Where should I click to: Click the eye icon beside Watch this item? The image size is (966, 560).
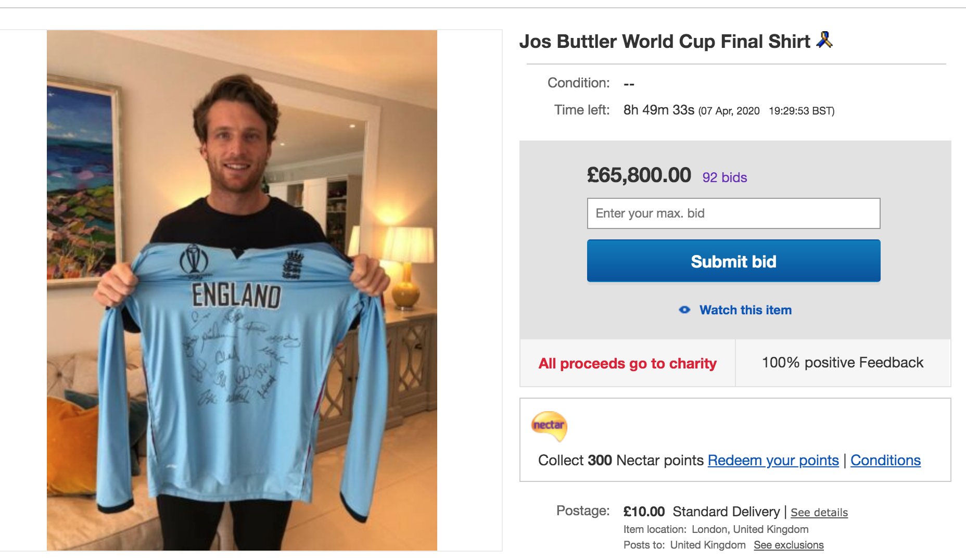tap(684, 310)
